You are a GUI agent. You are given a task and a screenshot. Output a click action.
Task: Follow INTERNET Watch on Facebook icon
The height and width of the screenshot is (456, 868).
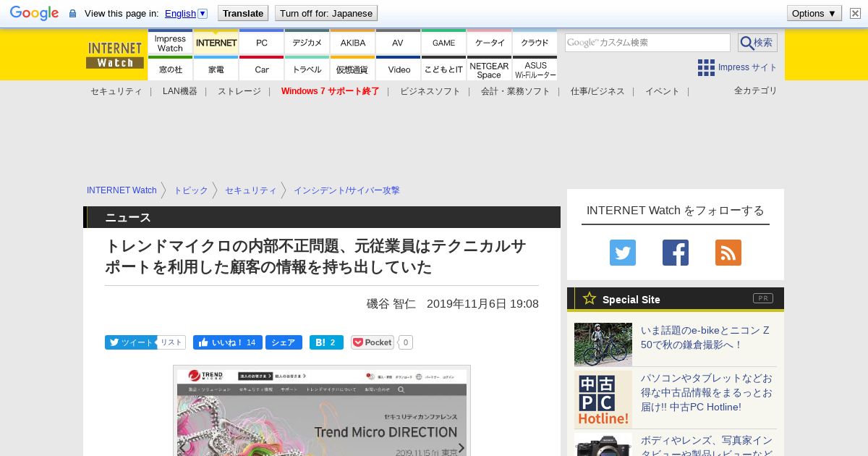pos(676,253)
